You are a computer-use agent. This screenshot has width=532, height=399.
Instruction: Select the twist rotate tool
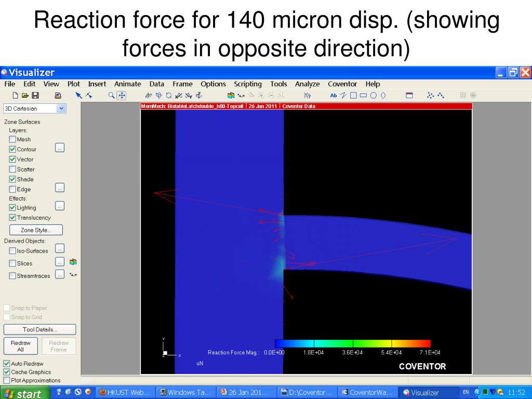[x=169, y=96]
